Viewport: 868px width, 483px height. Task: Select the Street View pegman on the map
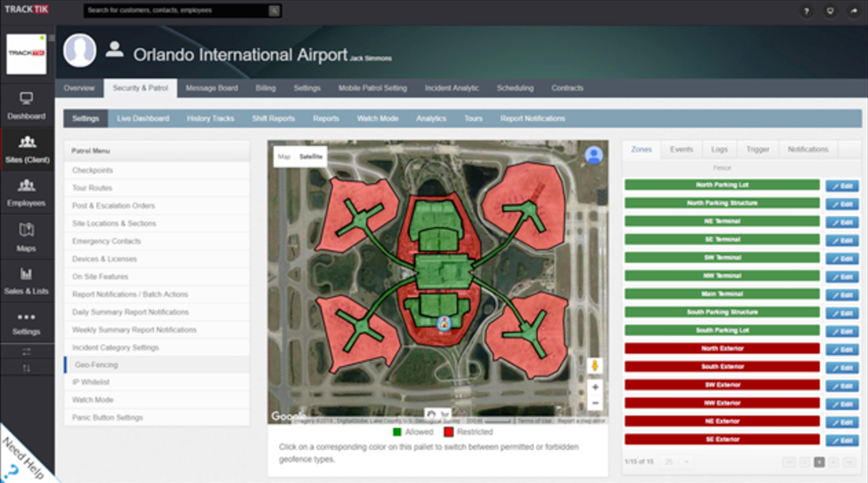595,365
